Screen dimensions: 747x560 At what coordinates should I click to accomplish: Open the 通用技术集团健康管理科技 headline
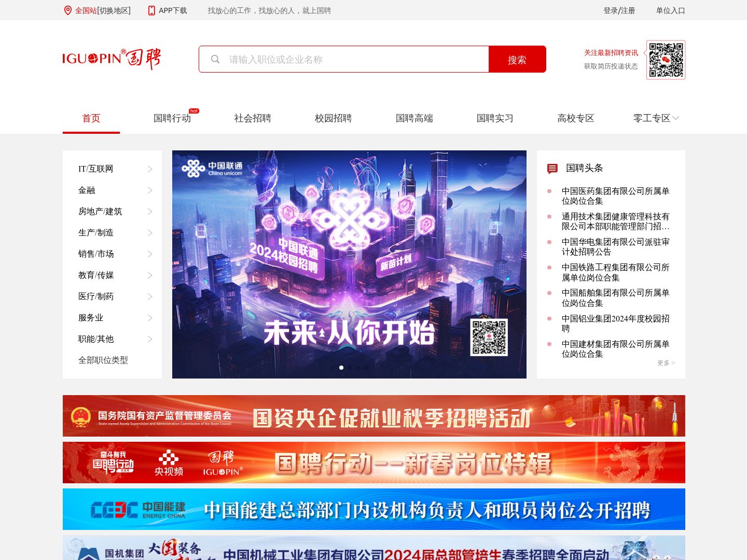[x=616, y=221]
